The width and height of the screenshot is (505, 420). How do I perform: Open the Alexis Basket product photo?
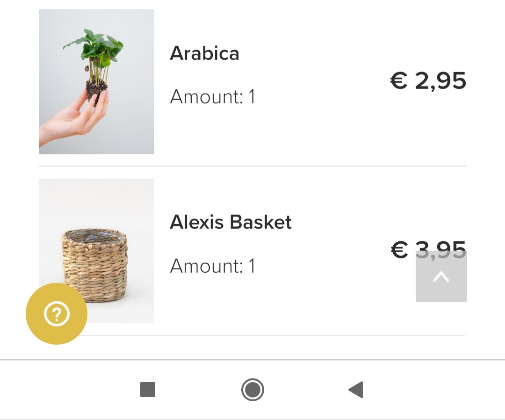pos(97,251)
